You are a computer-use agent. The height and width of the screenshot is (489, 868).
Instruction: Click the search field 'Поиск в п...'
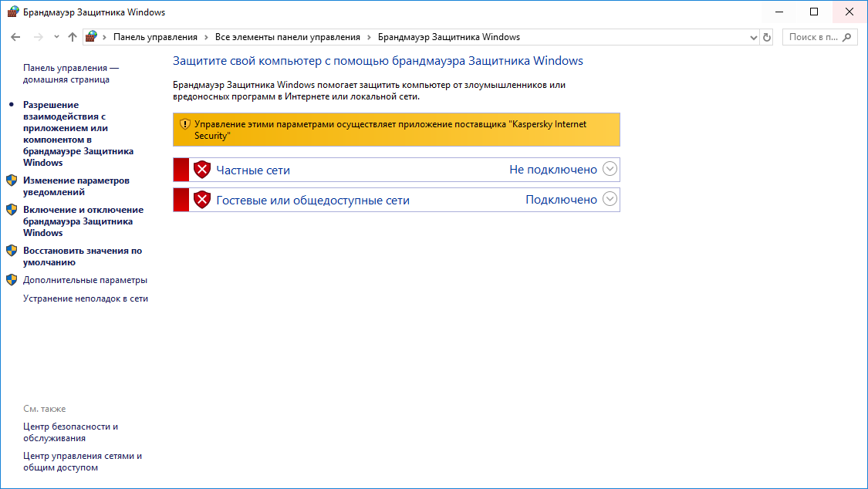click(x=820, y=37)
